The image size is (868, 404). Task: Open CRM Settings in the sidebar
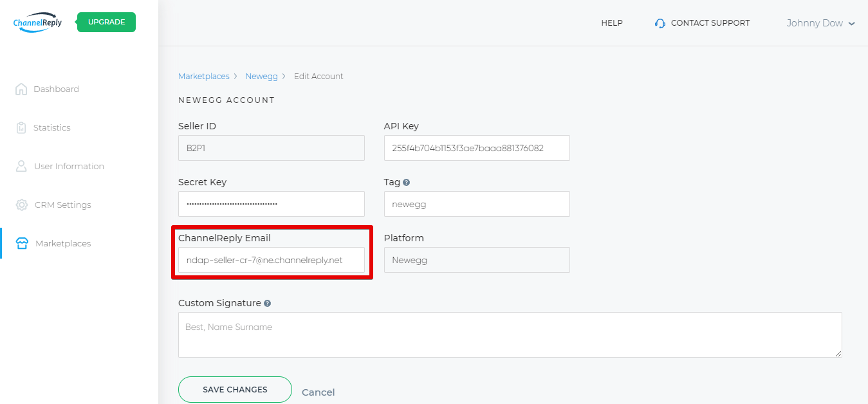pos(63,205)
